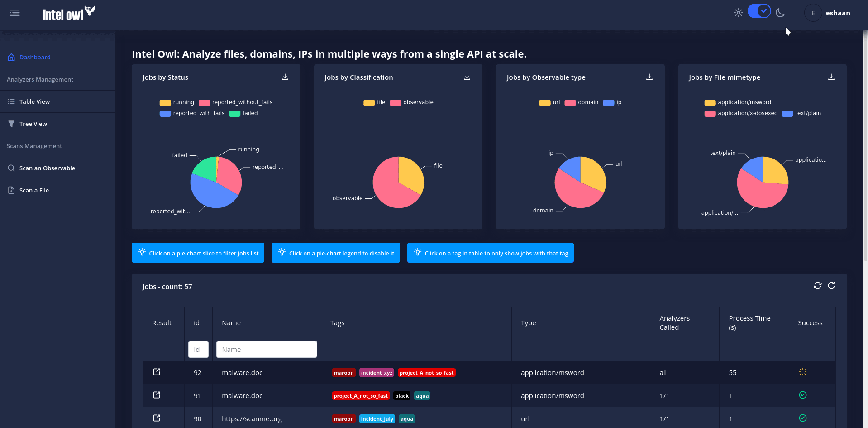Toggle the ip legend entry
This screenshot has height=428, width=868.
tap(612, 102)
